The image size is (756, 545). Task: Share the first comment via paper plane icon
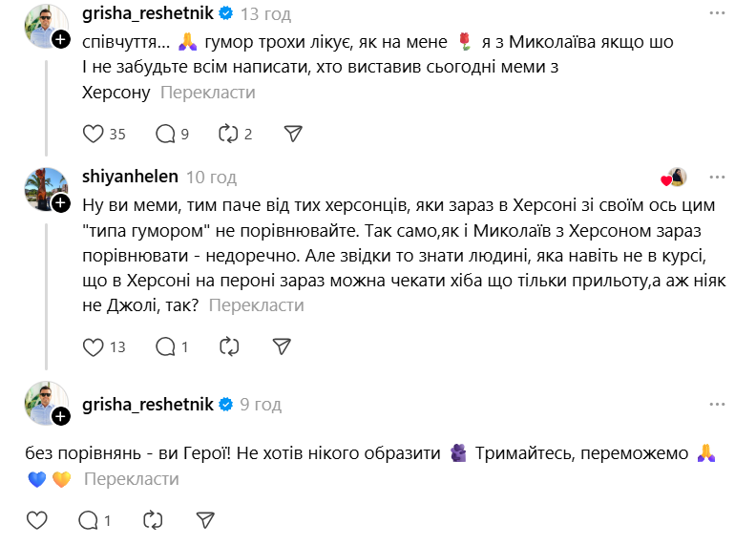tap(293, 134)
